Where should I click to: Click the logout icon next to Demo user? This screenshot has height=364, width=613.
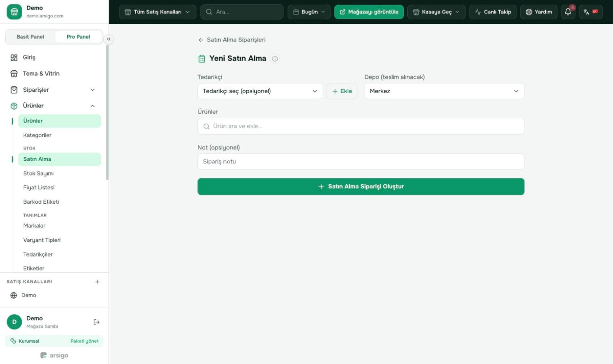pos(97,322)
